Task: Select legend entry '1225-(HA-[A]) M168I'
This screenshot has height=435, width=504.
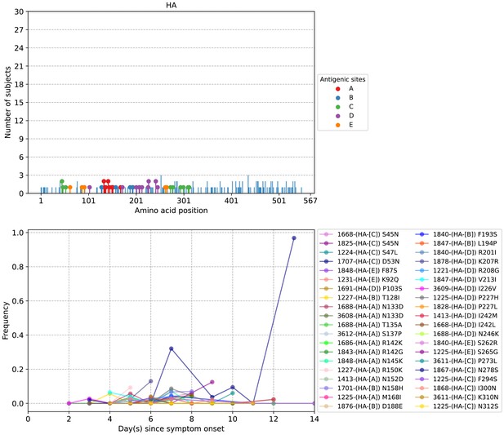Action: [360, 397]
